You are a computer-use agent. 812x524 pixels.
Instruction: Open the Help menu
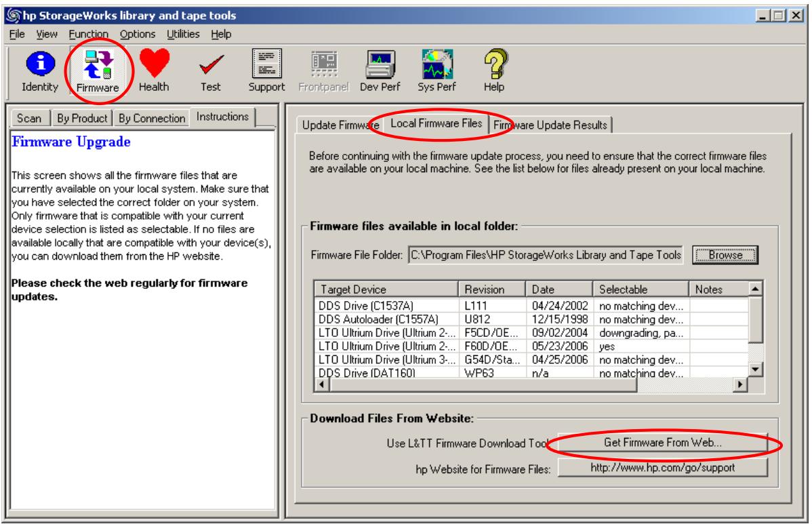pyautogui.click(x=221, y=34)
